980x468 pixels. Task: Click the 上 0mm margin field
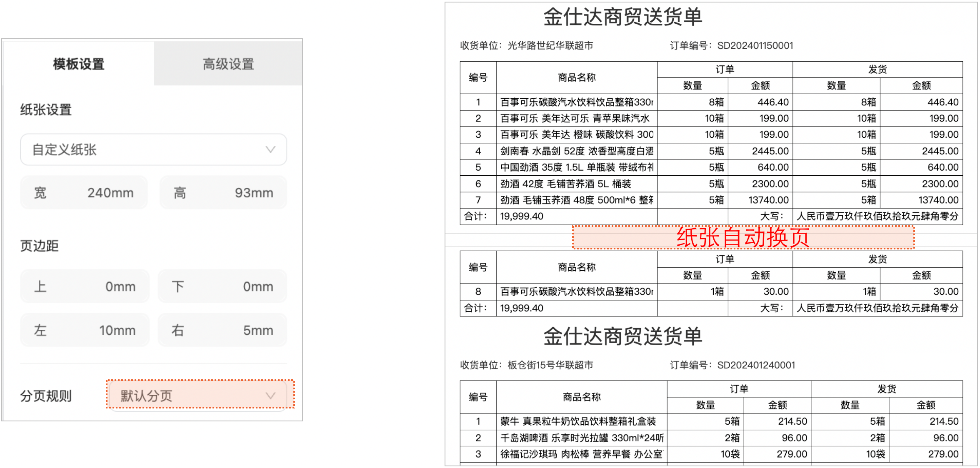tap(85, 286)
